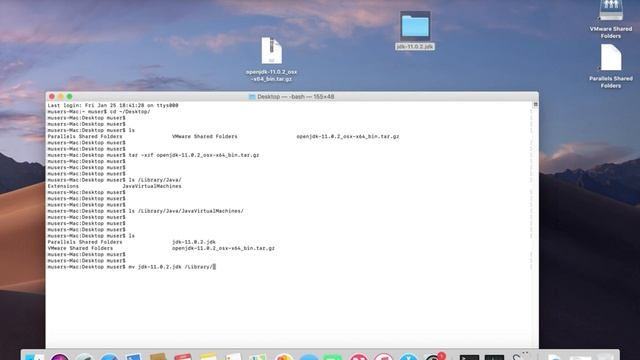Click 'Extensions' in the ls output
640x360 pixels.
point(63,186)
